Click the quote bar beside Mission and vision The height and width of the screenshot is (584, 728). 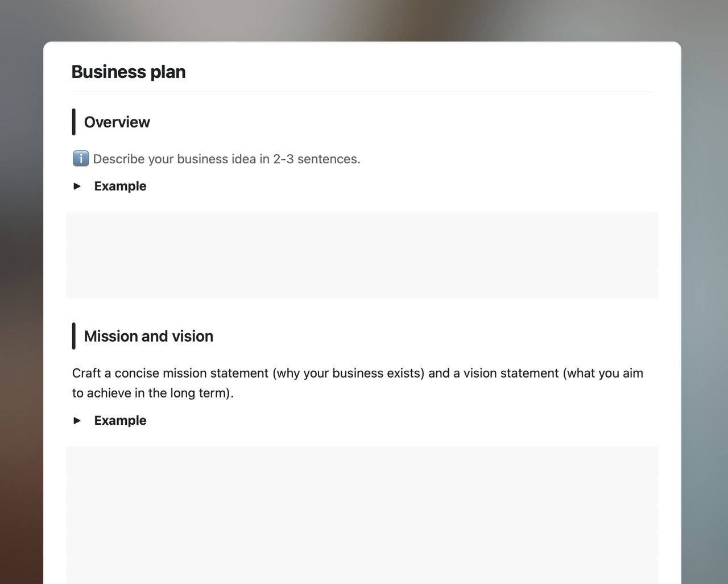(x=74, y=336)
